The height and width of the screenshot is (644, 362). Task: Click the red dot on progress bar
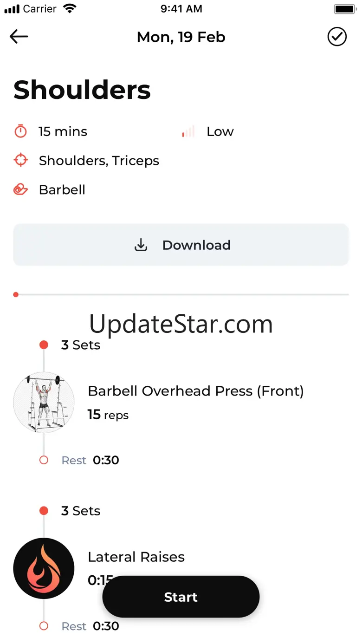[16, 294]
